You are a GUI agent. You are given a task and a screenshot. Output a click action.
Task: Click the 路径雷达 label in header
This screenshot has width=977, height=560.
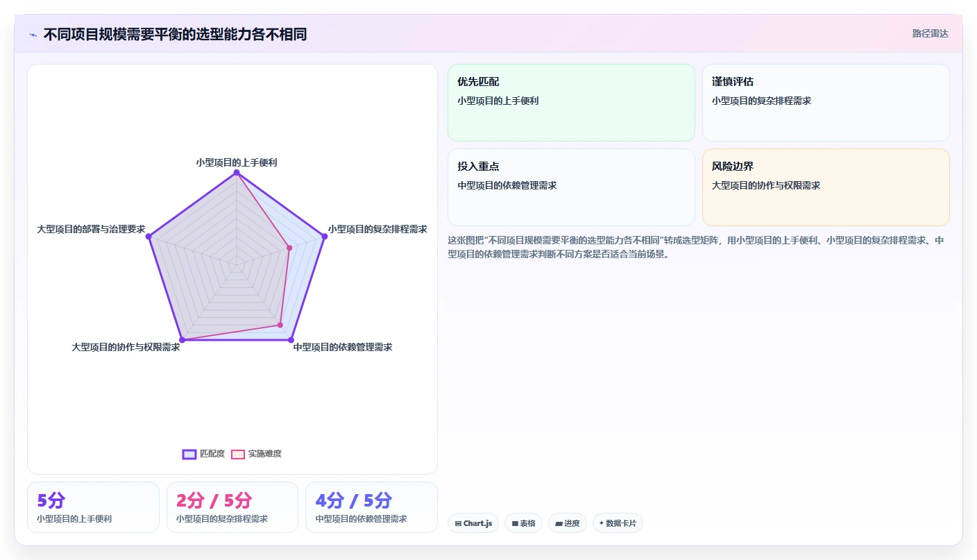930,33
